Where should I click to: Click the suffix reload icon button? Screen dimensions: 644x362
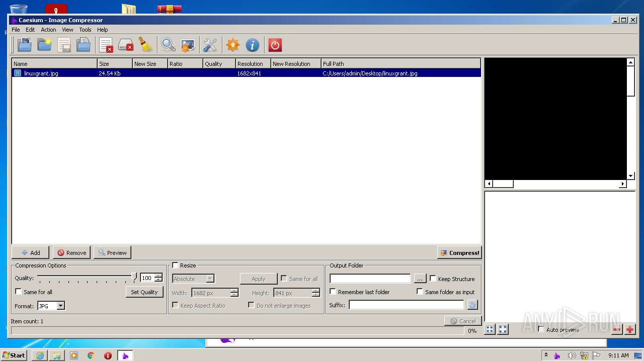472,305
